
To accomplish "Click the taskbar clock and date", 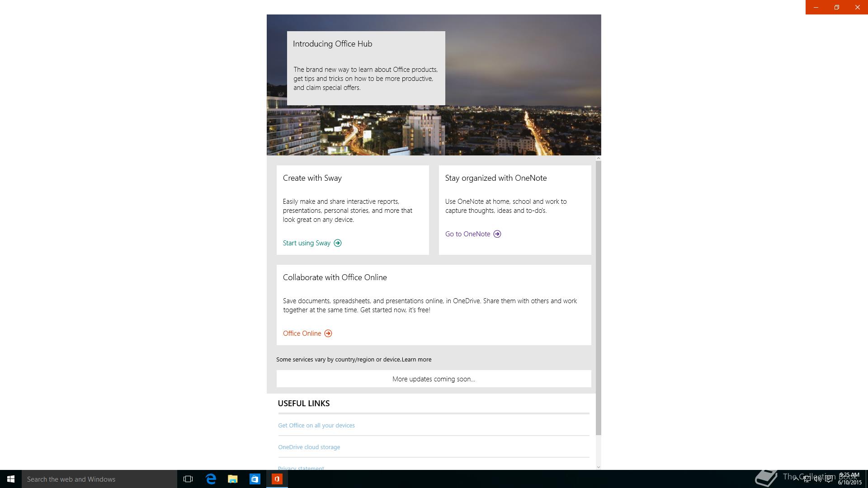I will click(x=849, y=479).
